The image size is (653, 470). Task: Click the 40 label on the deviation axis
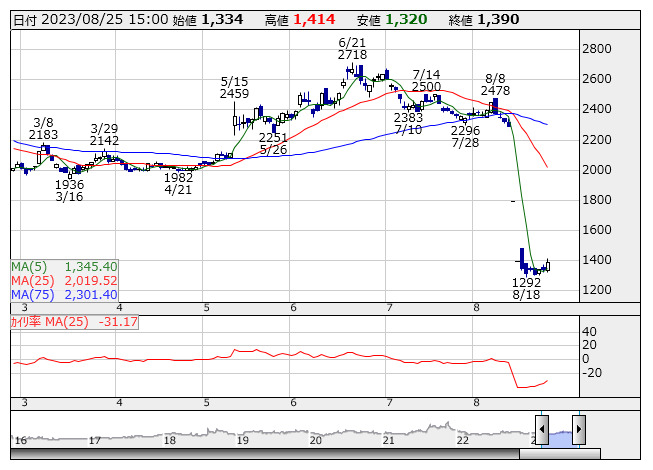tap(589, 332)
